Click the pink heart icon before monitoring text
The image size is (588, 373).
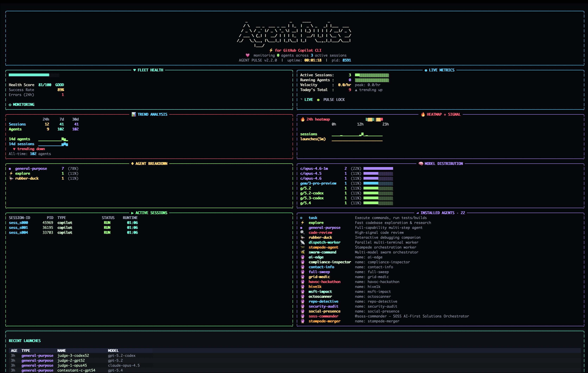[x=248, y=55]
